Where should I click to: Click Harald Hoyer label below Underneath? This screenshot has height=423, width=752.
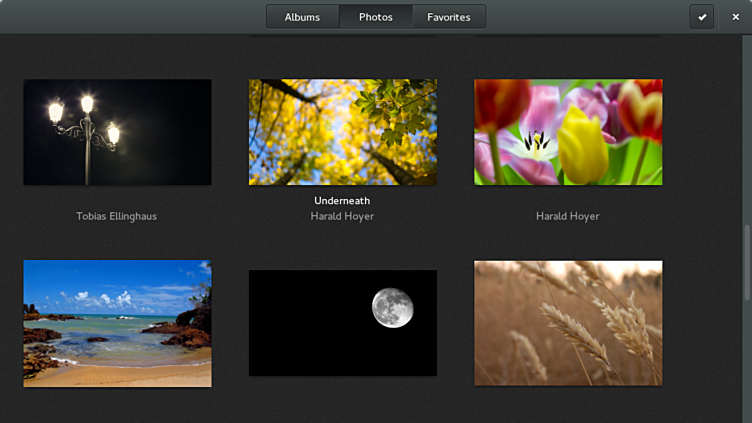342,216
